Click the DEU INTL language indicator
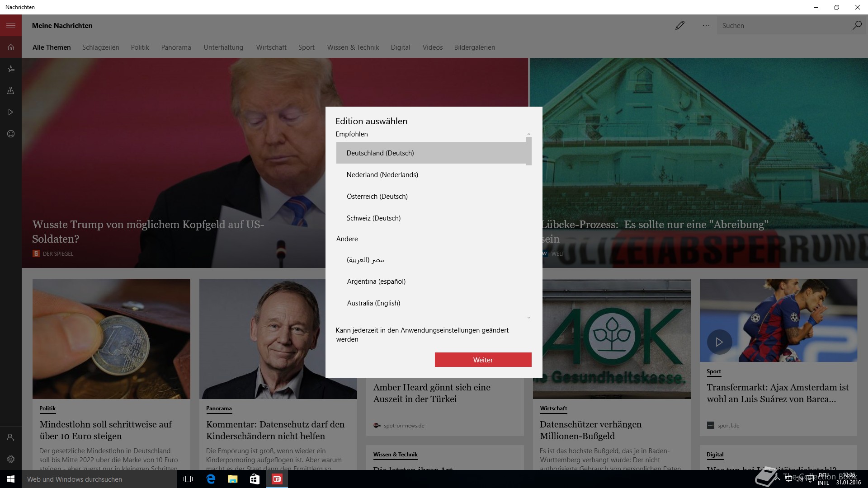The width and height of the screenshot is (868, 488). click(x=823, y=479)
